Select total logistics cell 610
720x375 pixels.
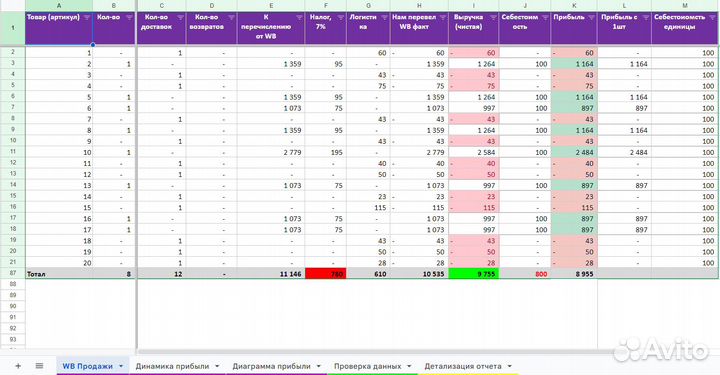(368, 274)
